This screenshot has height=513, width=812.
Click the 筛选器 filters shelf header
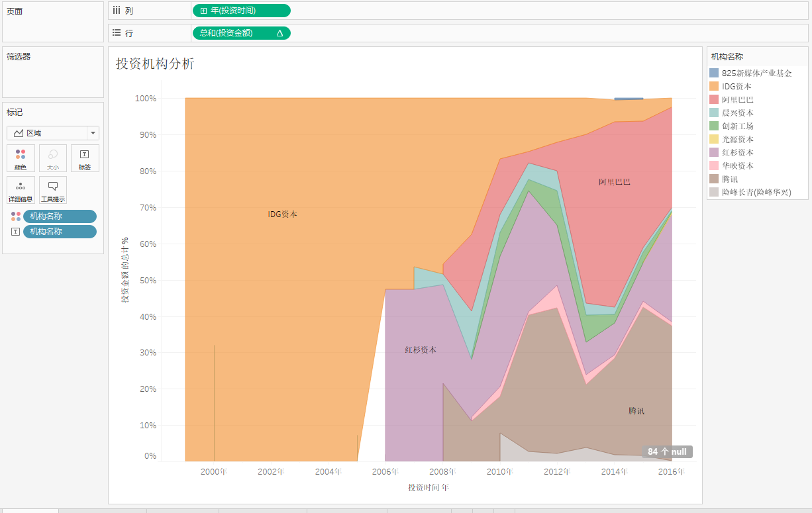[x=19, y=56]
